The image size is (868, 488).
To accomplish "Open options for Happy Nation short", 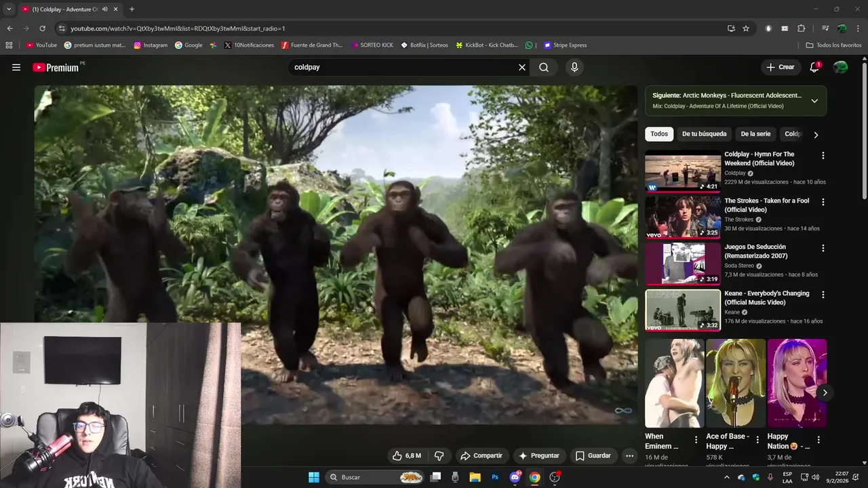I will coord(818,439).
